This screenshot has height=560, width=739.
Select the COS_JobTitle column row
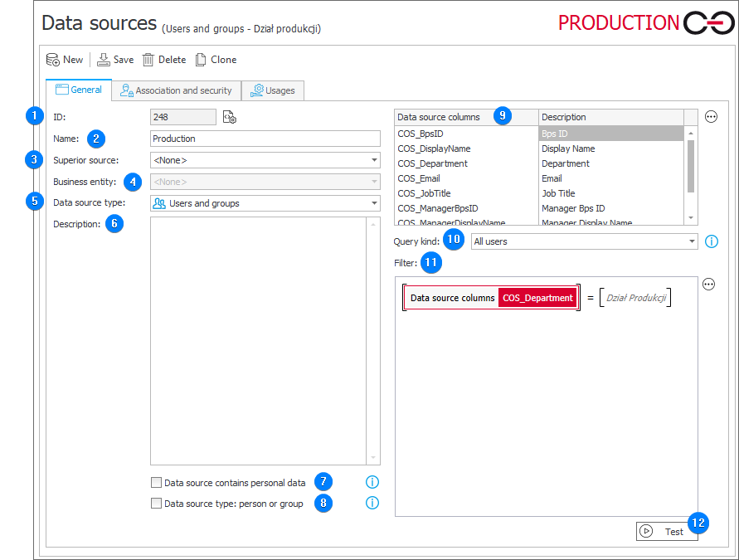(467, 193)
